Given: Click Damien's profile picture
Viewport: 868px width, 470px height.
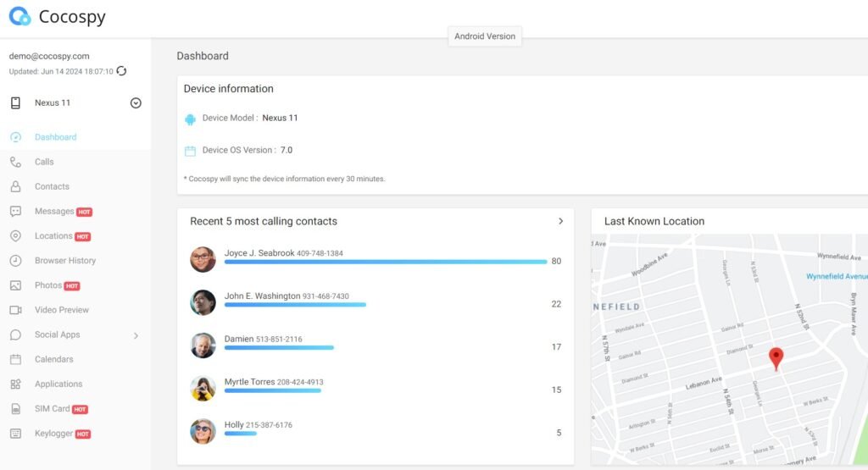Looking at the screenshot, I should pos(203,346).
